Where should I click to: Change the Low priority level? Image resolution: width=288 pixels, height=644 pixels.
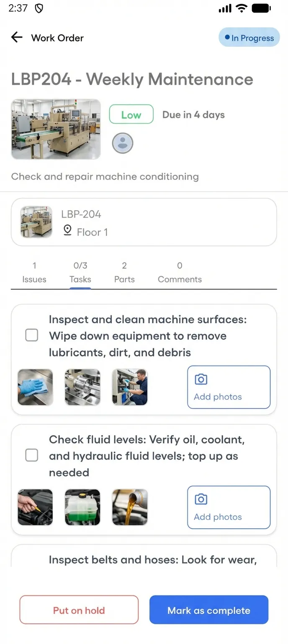pyautogui.click(x=131, y=114)
